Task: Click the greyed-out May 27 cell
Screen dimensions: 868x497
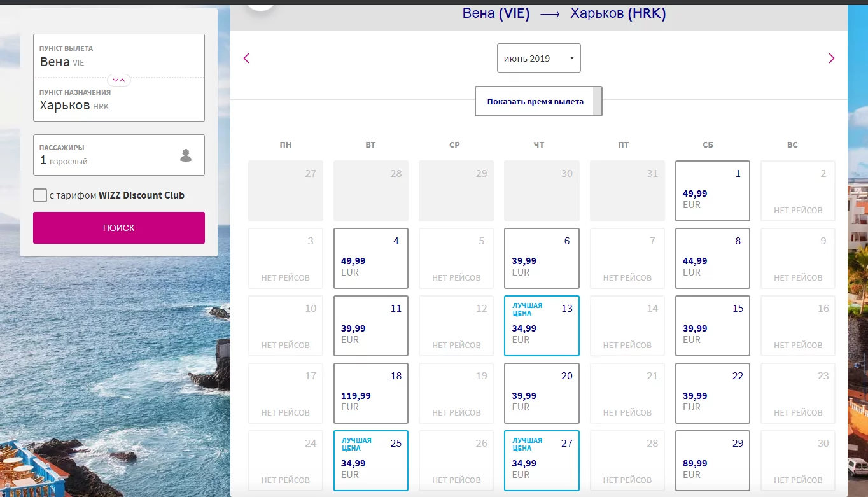Action: click(286, 191)
